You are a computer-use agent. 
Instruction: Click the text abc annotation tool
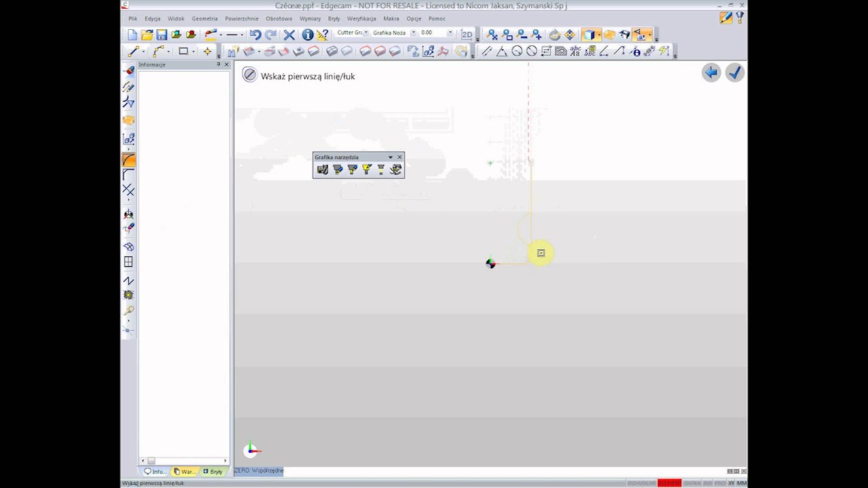tap(575, 52)
